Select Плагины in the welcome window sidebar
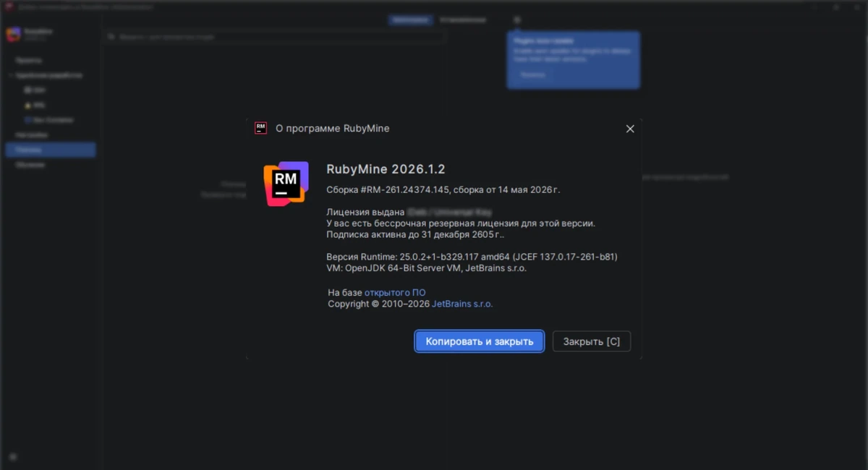This screenshot has width=868, height=470. pos(51,150)
